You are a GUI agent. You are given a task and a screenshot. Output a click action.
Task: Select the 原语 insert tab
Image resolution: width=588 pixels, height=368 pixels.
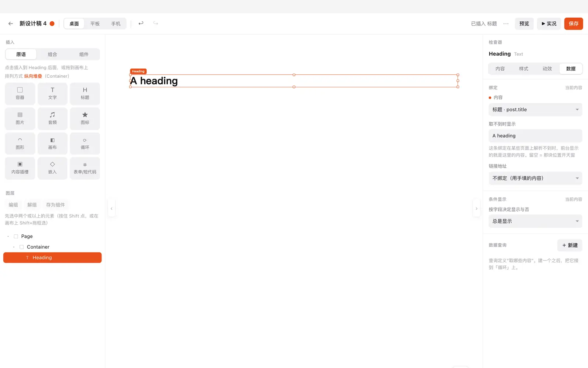tap(21, 54)
